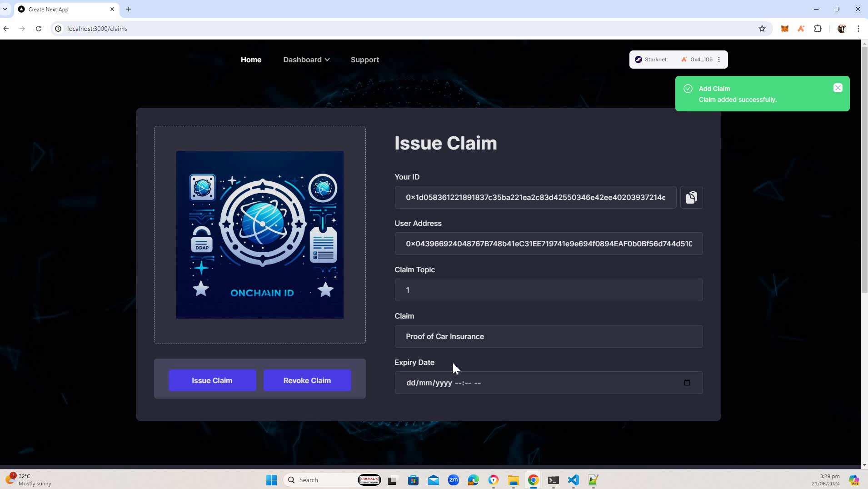
Task: Click the Expiry Date input
Action: [x=549, y=383]
